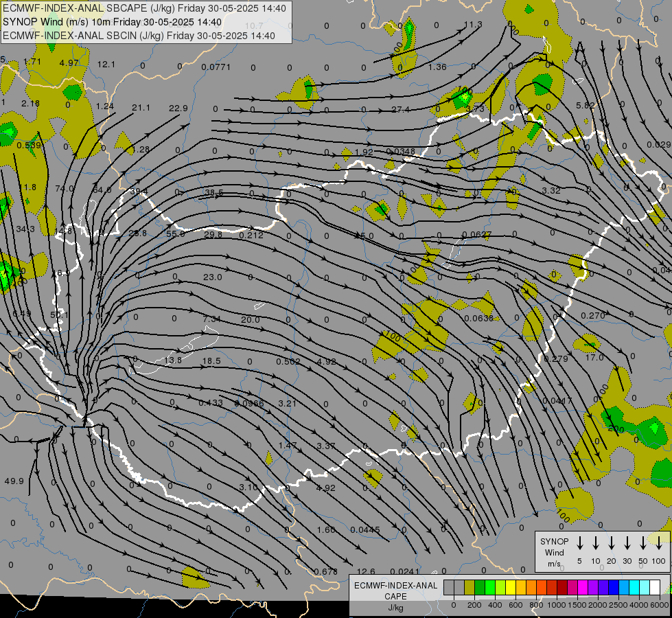Click the 20.0 value on the map
Screen dimensions: 672x618
251,319
